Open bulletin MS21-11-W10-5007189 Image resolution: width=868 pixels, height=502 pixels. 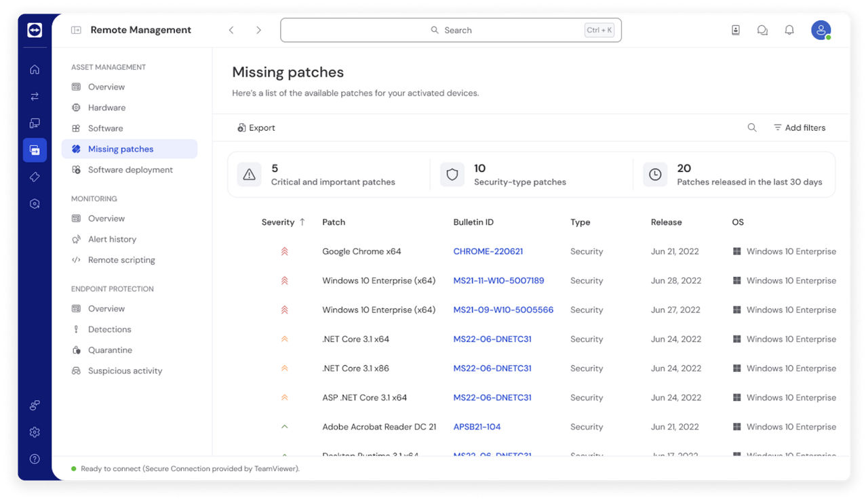pos(498,280)
